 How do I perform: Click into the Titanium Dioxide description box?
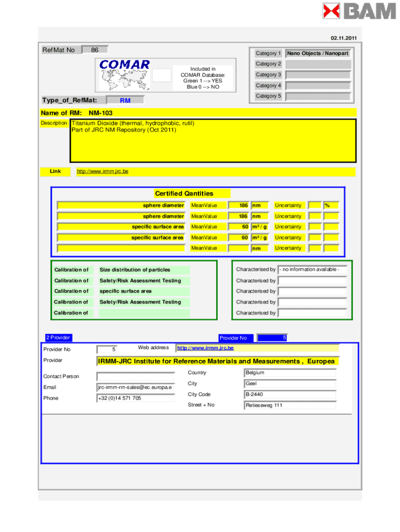point(213,141)
